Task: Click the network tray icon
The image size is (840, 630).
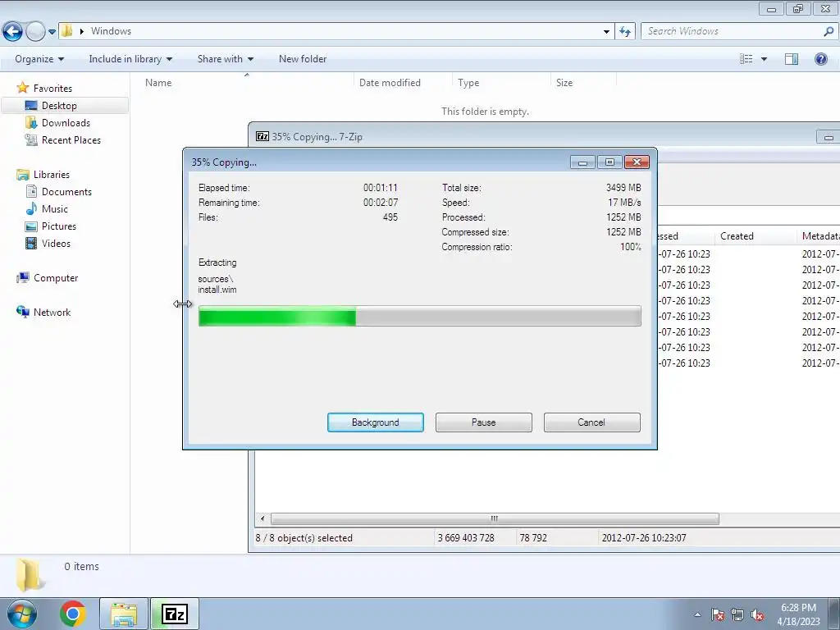Action: [737, 614]
